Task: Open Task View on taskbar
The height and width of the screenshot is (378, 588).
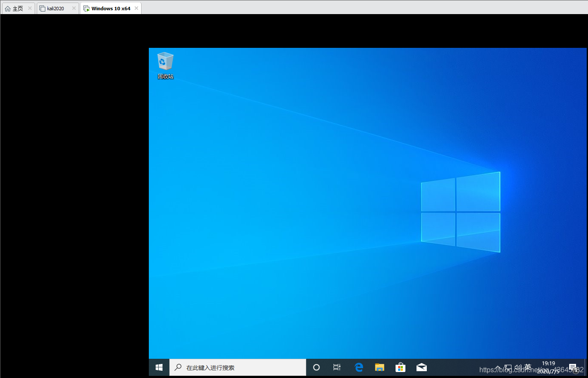Action: coord(337,367)
